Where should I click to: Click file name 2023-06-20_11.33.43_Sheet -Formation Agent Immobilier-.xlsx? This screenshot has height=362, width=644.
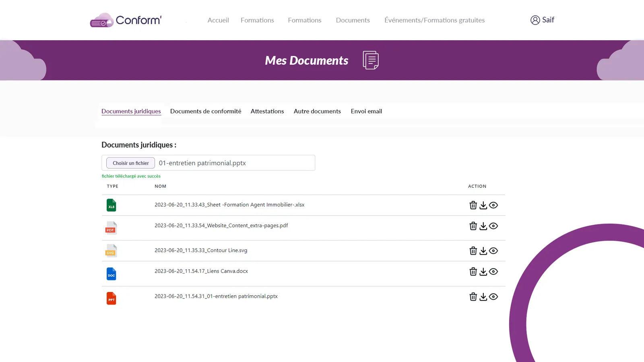coord(229,205)
